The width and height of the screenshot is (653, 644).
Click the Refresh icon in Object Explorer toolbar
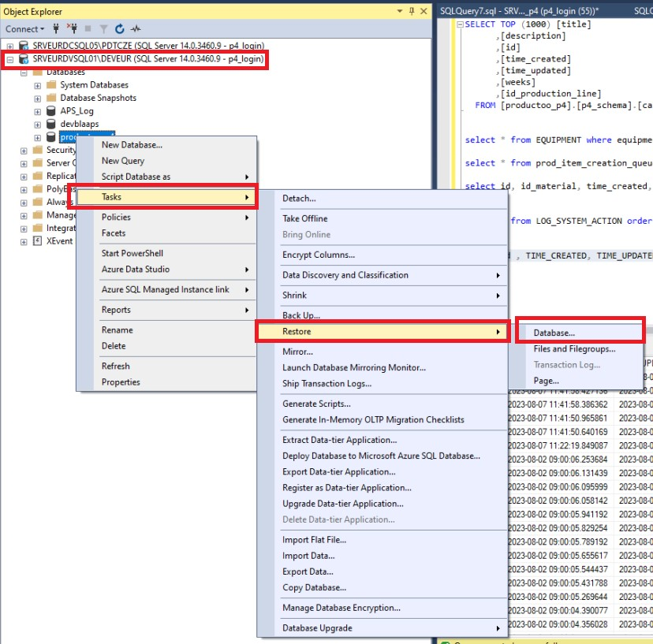pos(120,29)
